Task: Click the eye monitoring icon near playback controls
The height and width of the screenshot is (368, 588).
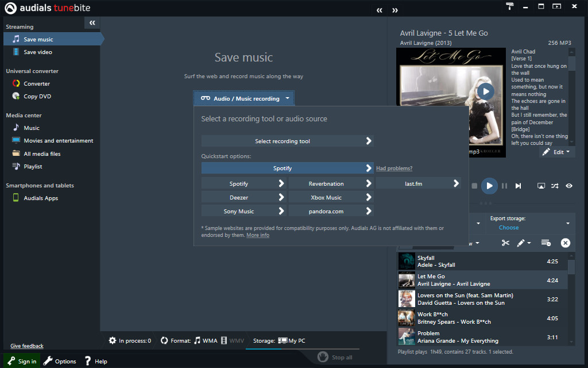Action: coord(568,186)
